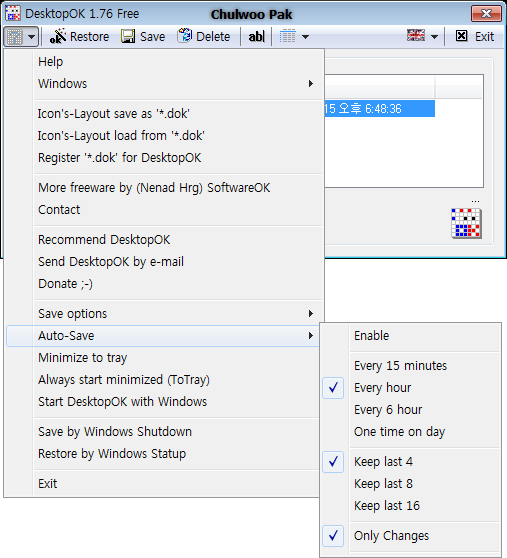Open the list view dropdown arrow
The height and width of the screenshot is (558, 507).
(x=305, y=37)
